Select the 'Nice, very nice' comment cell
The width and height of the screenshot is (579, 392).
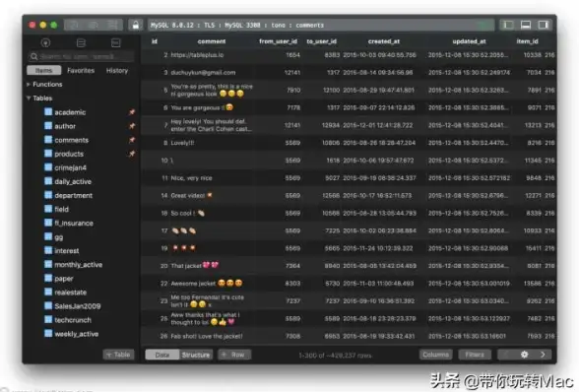[x=191, y=178]
